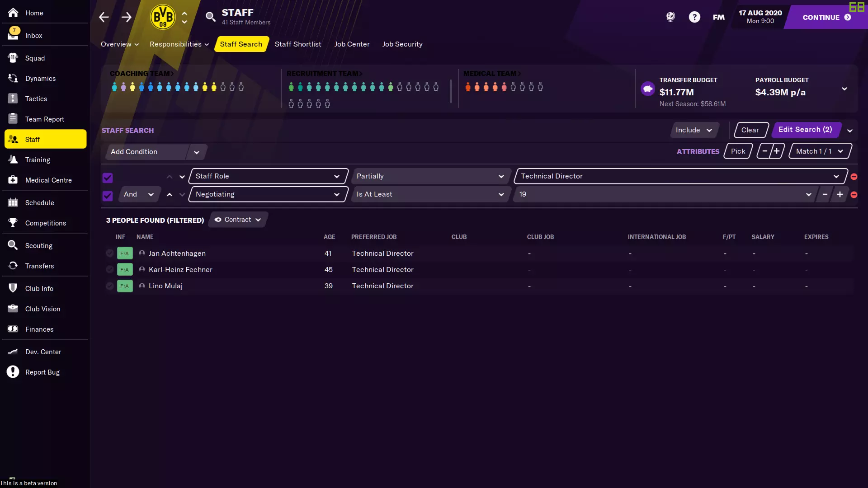Click the Borussia Dortmund club badge
Viewport: 868px width, 488px height.
[x=163, y=17]
